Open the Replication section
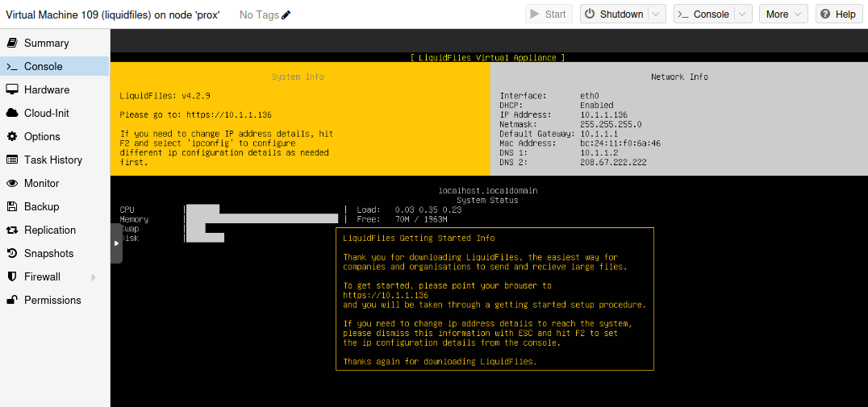 click(x=54, y=230)
